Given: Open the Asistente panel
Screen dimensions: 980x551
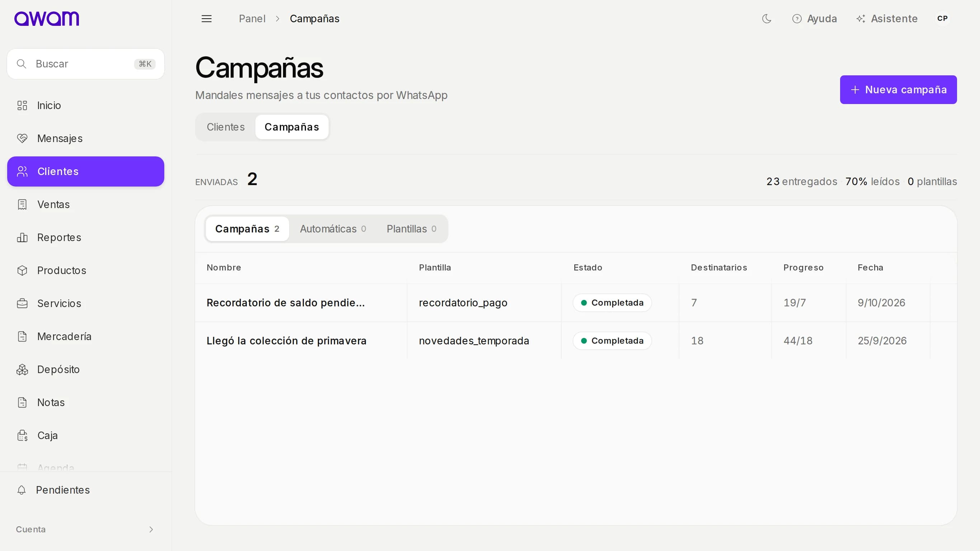Looking at the screenshot, I should (x=887, y=19).
